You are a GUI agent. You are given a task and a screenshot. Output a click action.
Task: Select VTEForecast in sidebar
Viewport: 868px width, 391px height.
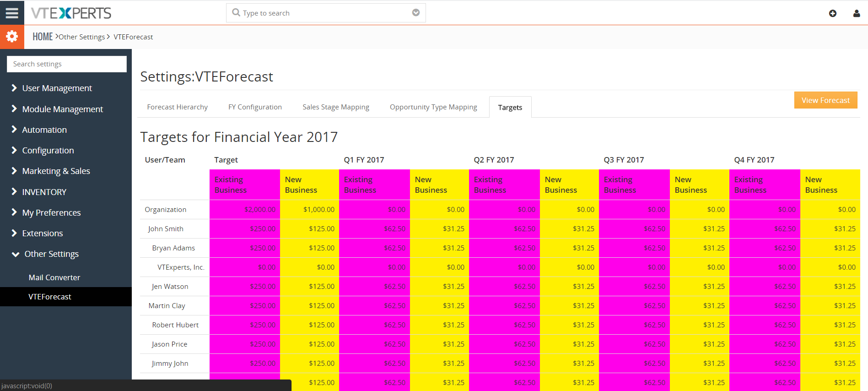point(66,297)
